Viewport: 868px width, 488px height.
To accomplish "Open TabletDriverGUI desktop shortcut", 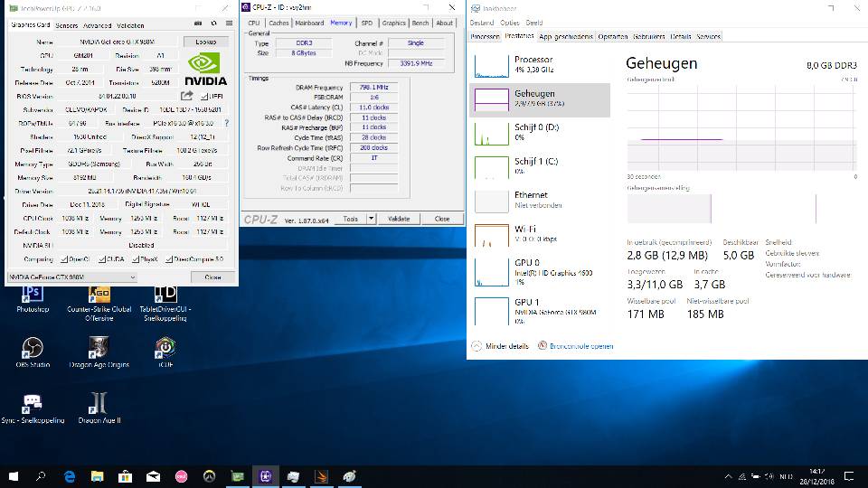I will (x=165, y=304).
